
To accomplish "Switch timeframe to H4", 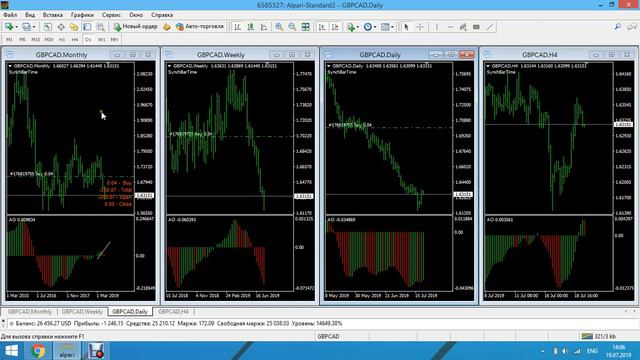I will 75,40.
